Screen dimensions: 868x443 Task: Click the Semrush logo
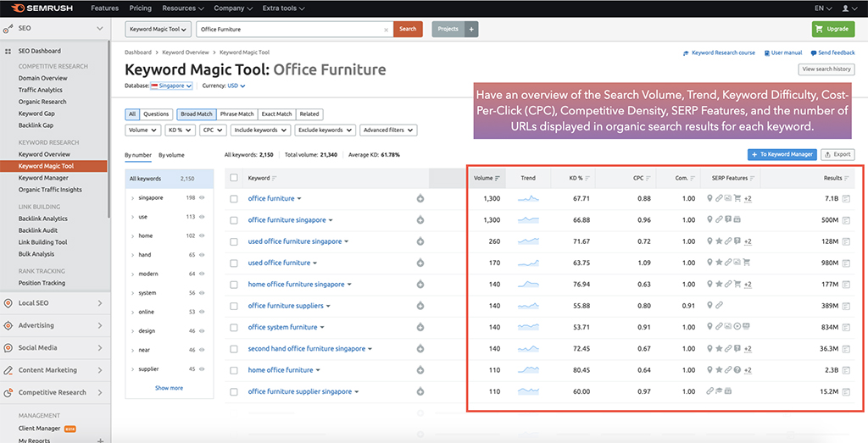[x=42, y=8]
